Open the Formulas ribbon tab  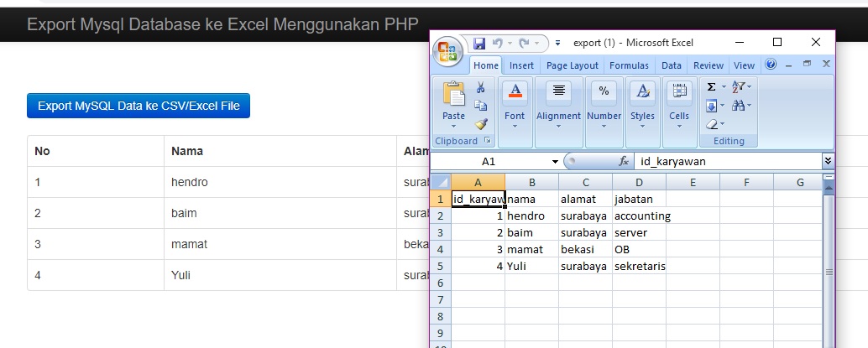coord(629,65)
